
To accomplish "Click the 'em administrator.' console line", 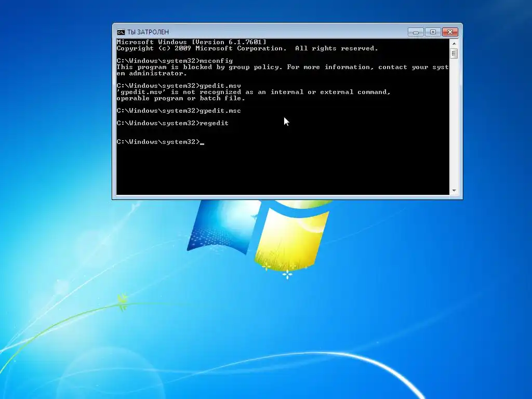I will coord(152,73).
